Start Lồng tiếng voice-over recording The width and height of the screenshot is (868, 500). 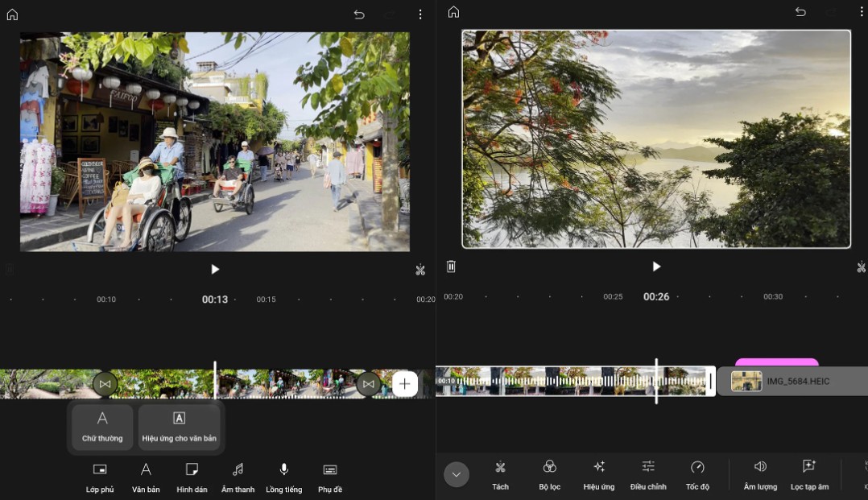point(283,476)
